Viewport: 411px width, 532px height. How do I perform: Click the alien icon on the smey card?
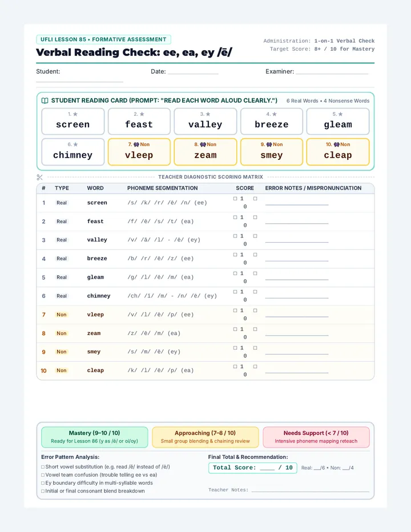point(269,144)
